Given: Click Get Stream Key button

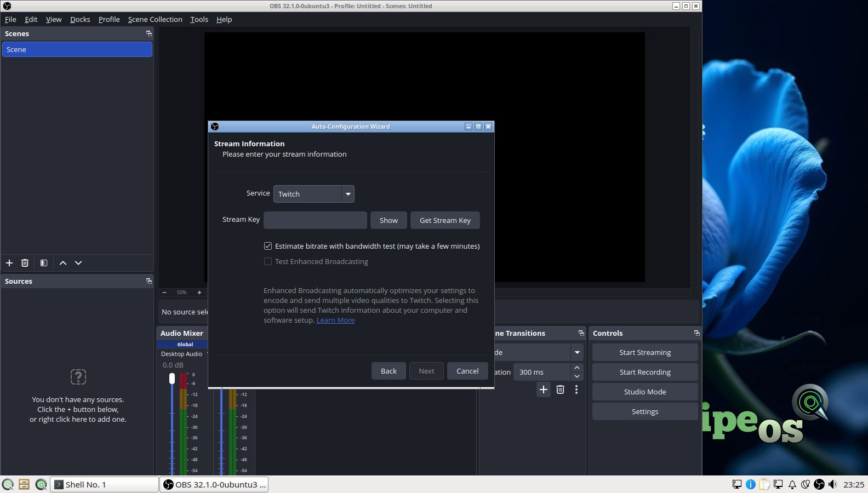Looking at the screenshot, I should (x=445, y=220).
